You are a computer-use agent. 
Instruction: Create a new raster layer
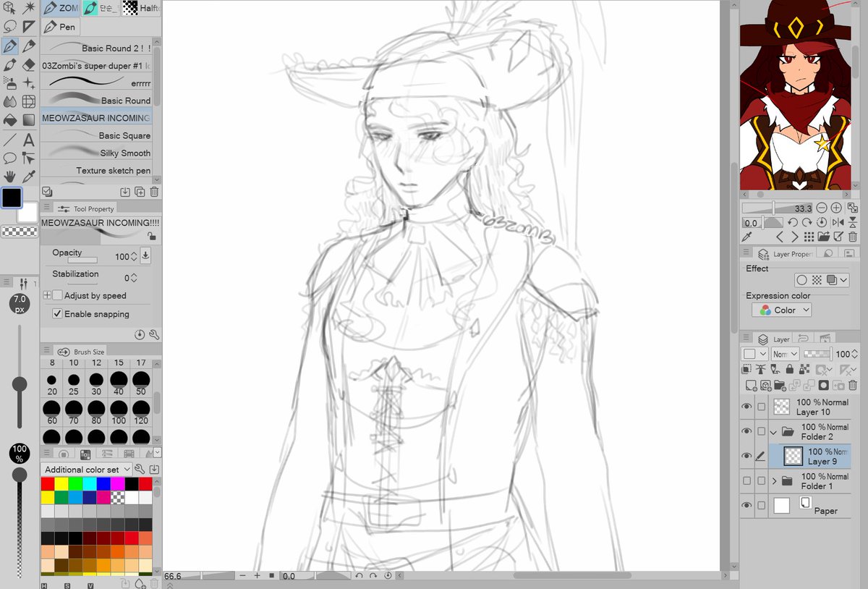point(751,384)
